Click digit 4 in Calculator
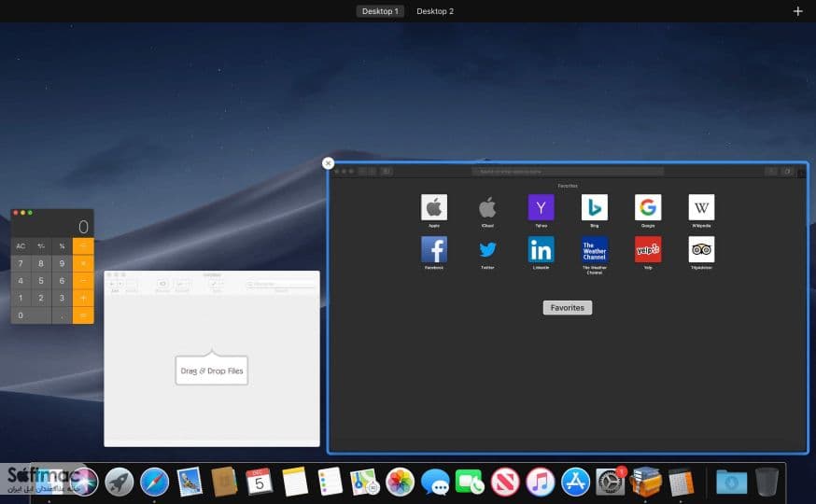 pos(21,280)
